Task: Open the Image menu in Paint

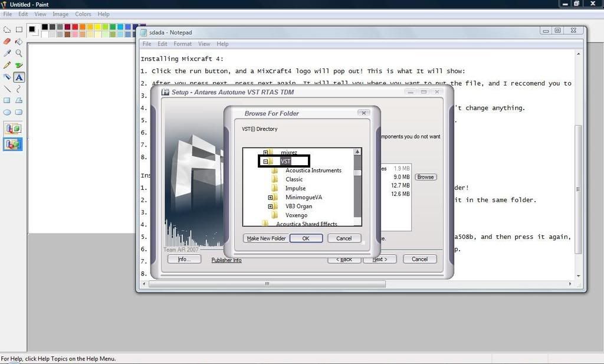Action: pos(60,14)
